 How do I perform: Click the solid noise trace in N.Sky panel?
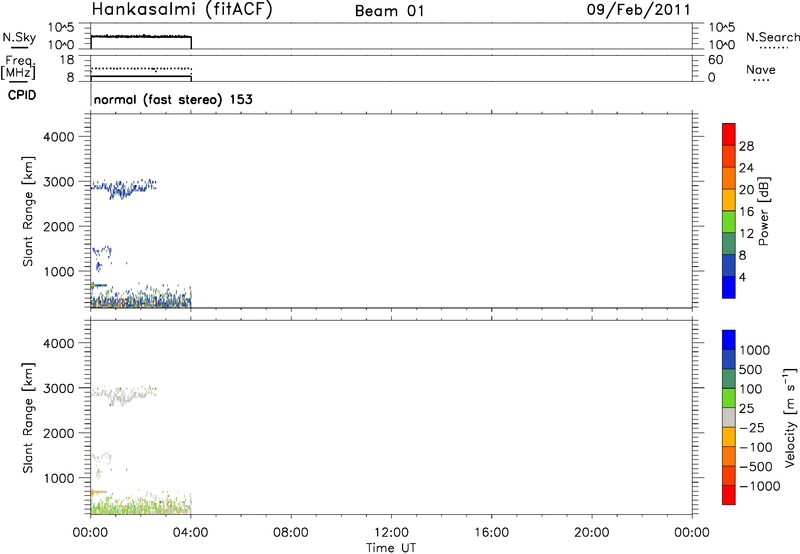pyautogui.click(x=141, y=37)
